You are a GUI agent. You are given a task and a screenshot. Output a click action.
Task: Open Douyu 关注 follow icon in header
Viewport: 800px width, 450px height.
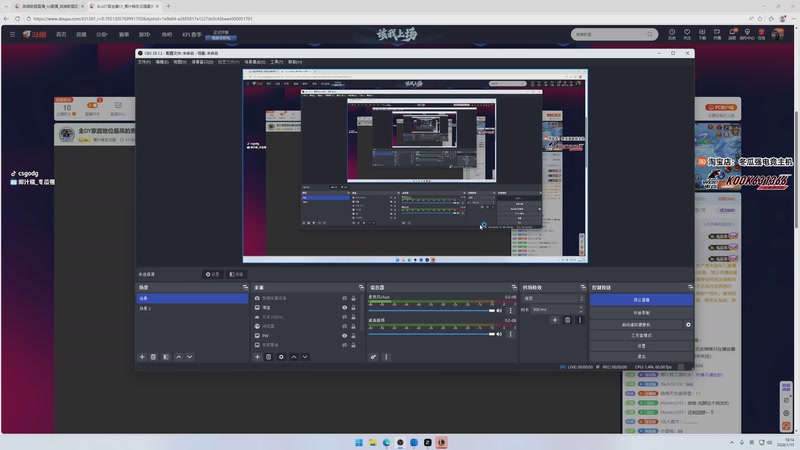point(687,34)
